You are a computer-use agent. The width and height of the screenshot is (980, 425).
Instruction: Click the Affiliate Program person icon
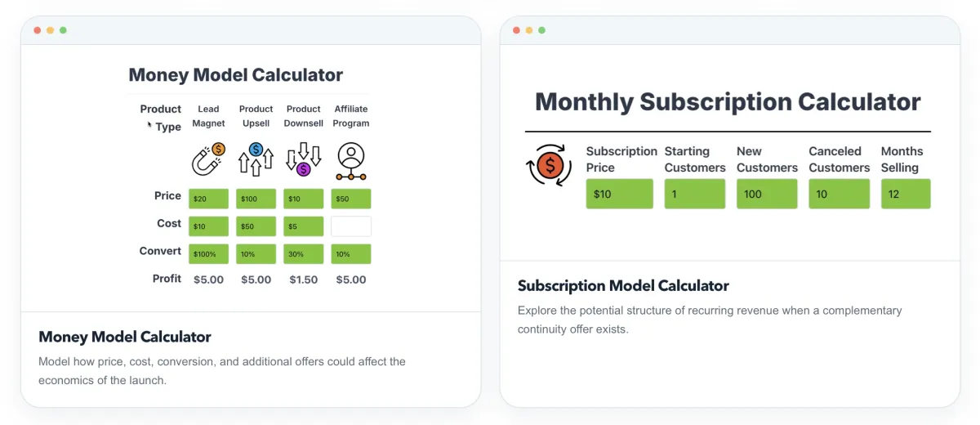point(351,161)
